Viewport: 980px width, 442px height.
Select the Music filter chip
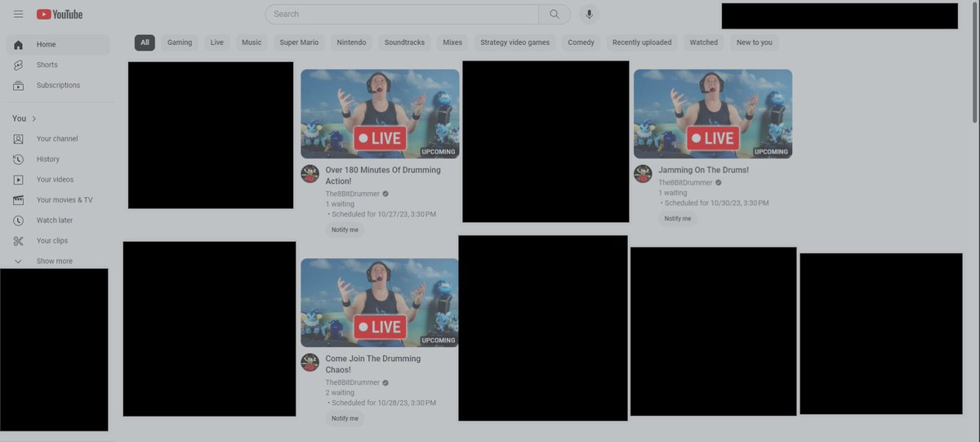pyautogui.click(x=252, y=42)
